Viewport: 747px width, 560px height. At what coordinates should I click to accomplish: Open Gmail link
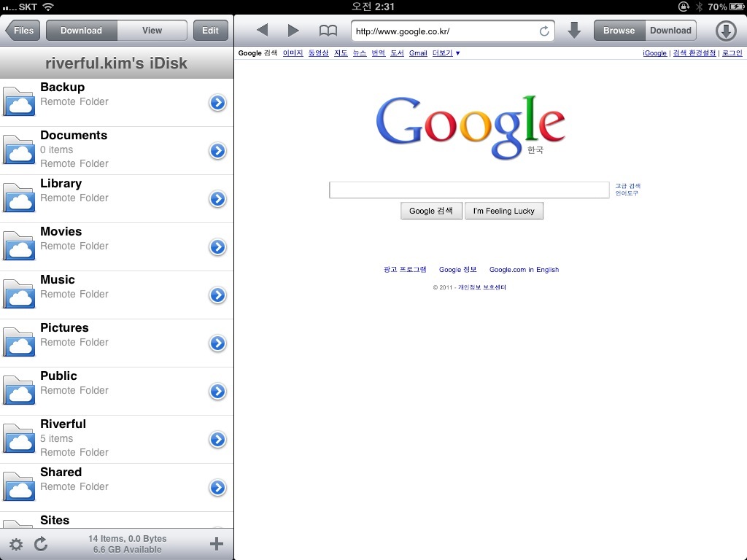[x=418, y=52]
